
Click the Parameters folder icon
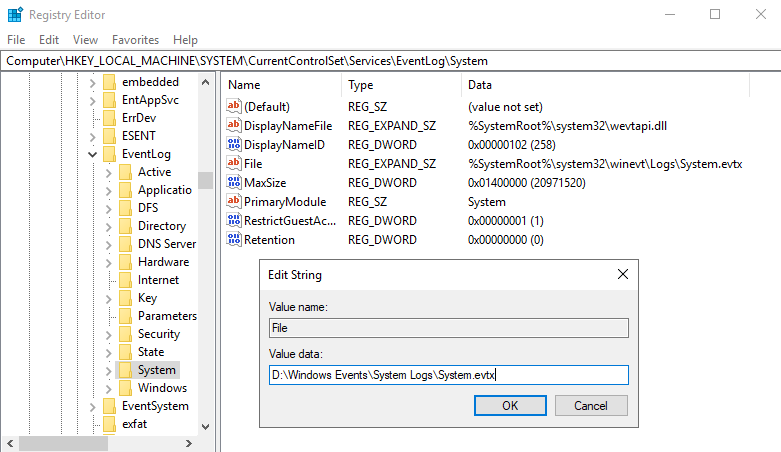pyautogui.click(x=125, y=316)
